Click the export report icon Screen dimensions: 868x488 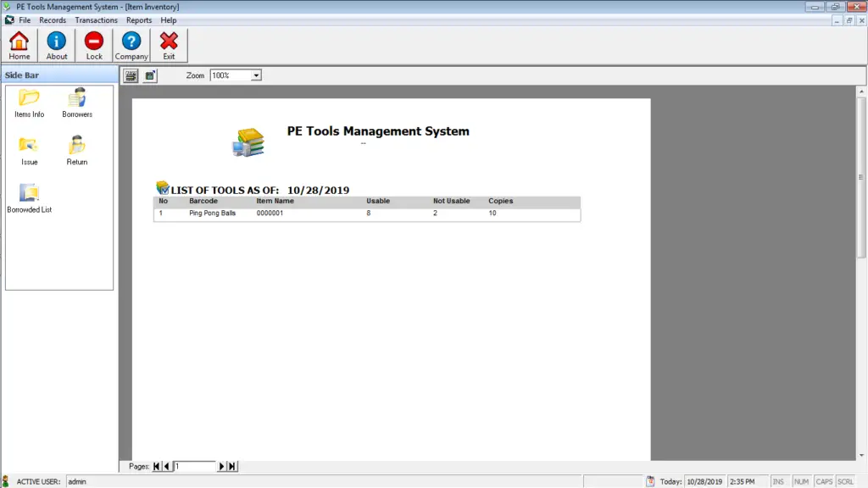point(148,75)
